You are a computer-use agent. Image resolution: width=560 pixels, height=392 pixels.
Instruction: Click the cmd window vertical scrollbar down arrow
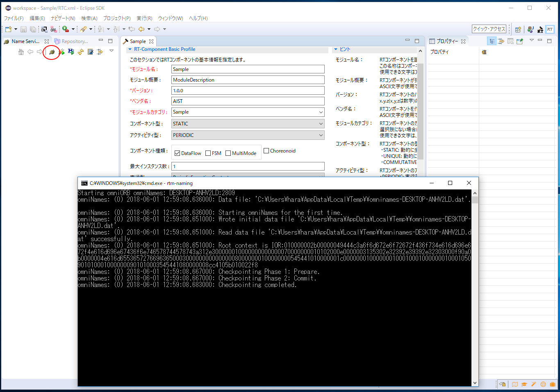[475, 383]
